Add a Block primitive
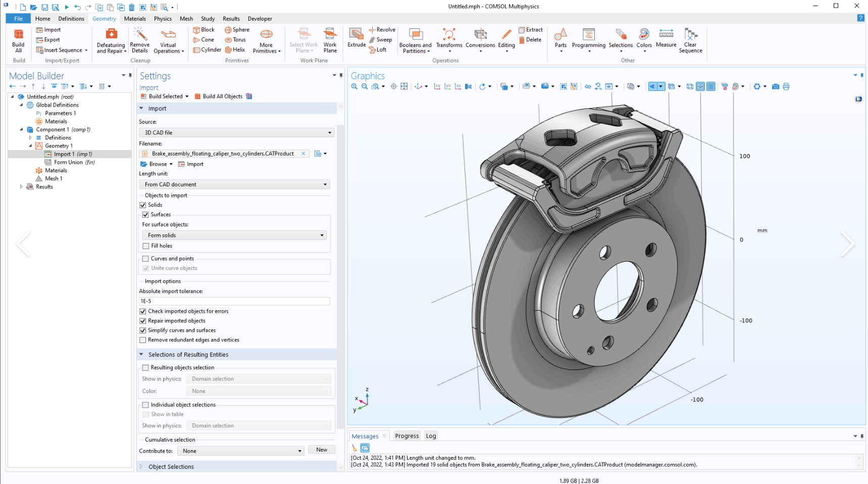The width and height of the screenshot is (868, 484). [x=204, y=30]
